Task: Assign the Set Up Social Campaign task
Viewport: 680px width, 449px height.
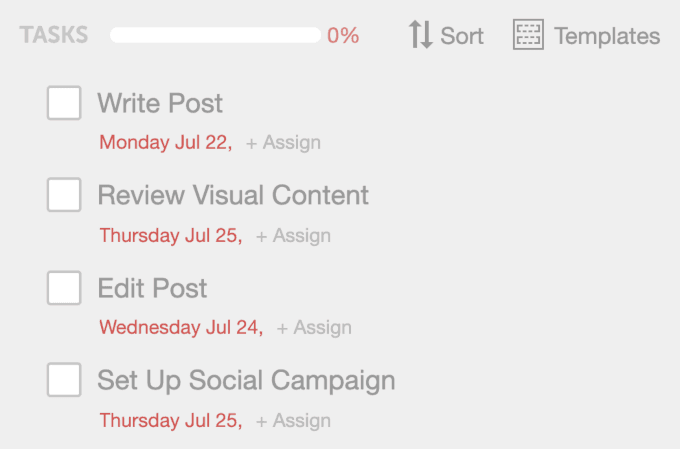Action: [x=294, y=421]
